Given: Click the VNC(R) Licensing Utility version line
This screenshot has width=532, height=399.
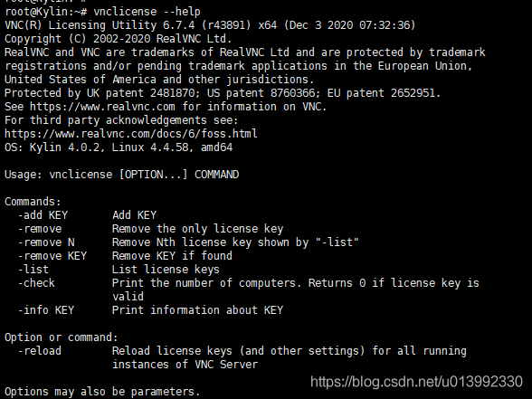Looking at the screenshot, I should click(x=210, y=25).
